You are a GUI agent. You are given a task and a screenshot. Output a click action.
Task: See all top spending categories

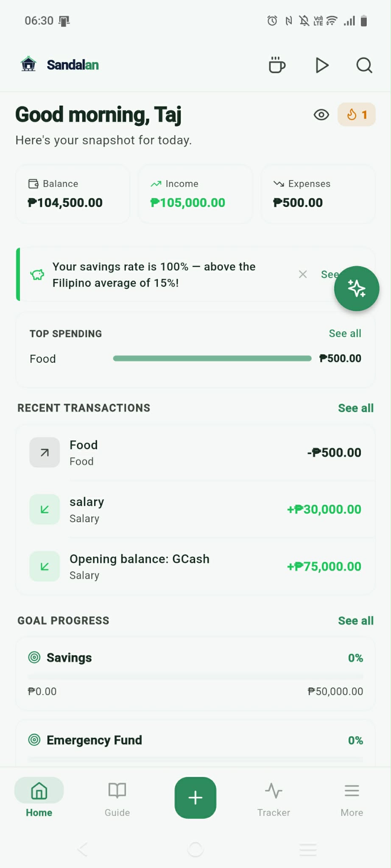click(345, 334)
